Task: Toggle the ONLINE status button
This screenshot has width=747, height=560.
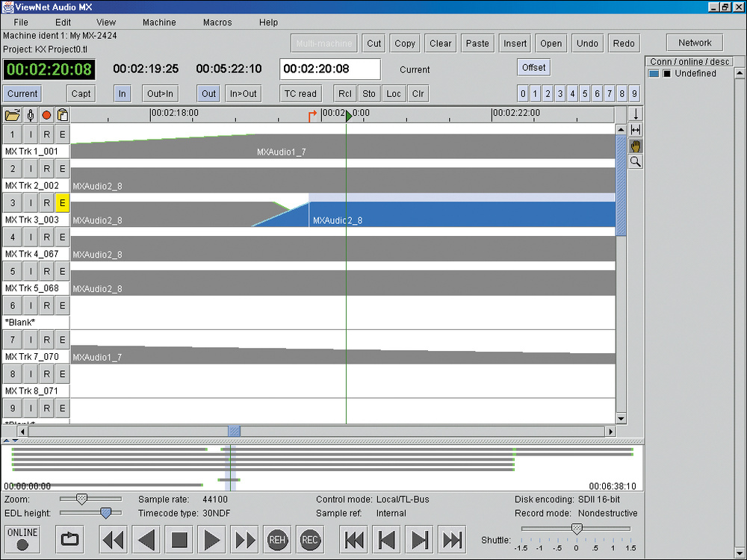Action: [x=22, y=538]
